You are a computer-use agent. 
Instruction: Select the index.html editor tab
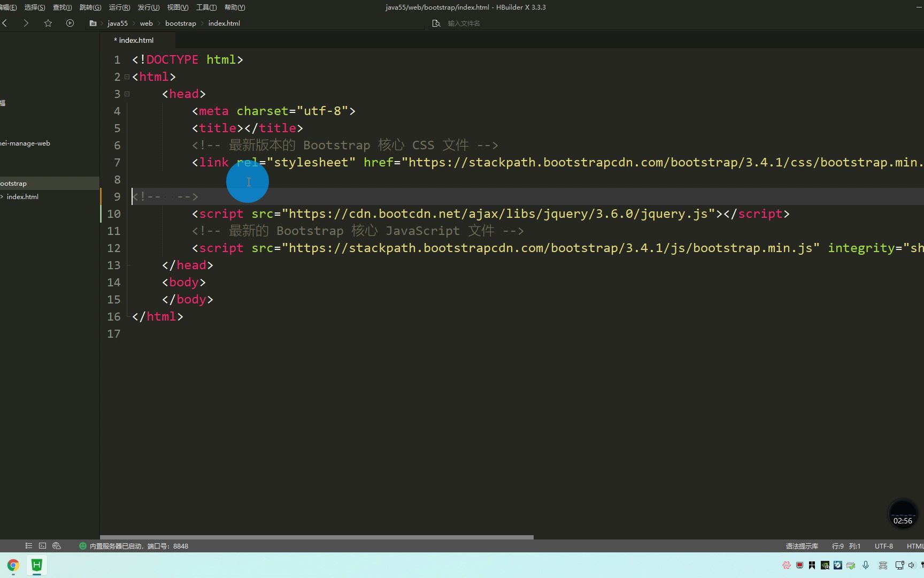[x=134, y=40]
